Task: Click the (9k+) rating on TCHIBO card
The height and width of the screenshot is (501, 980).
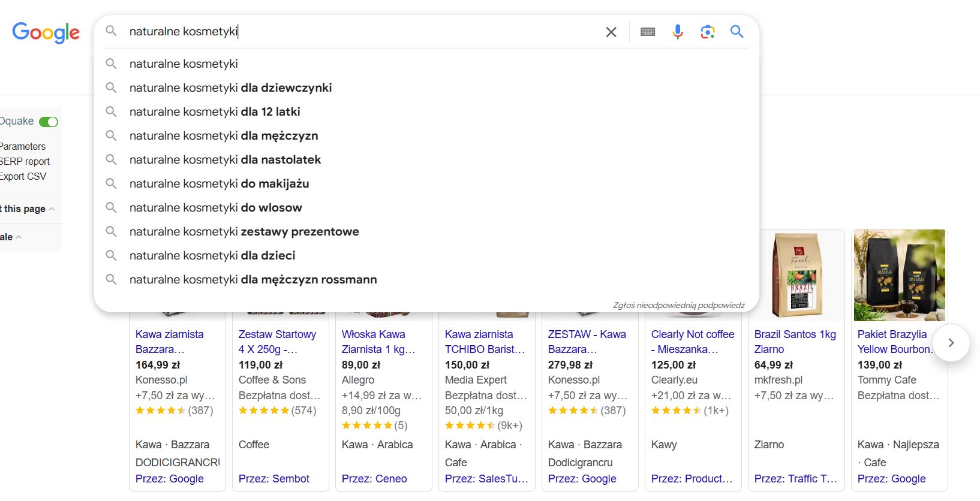Action: (x=483, y=425)
